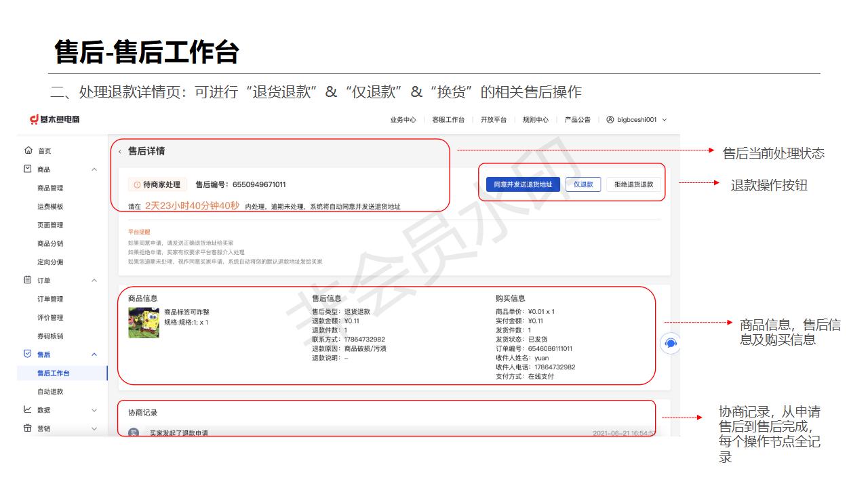Click the 营销 gift icon in sidebar
Viewport: 868px width, 488px height.
[28, 428]
